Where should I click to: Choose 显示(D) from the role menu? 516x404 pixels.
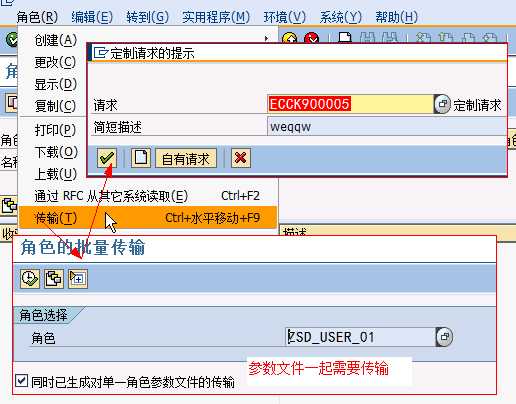coord(56,84)
